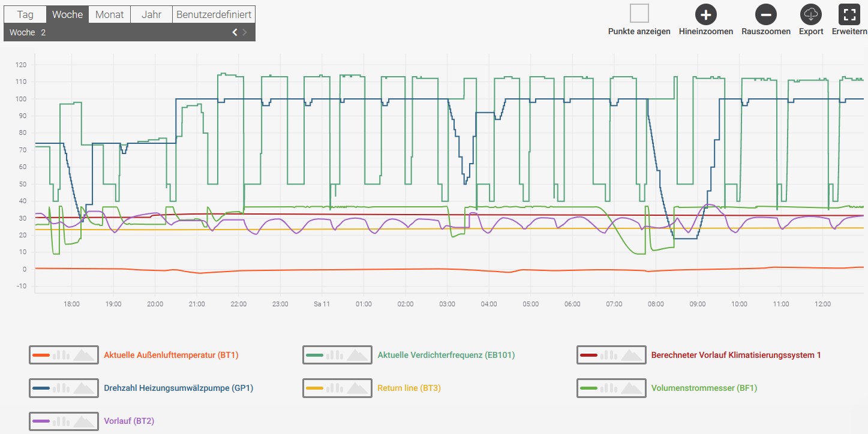Click the orange line swatch for Außenlufttemperatur (BT1)
This screenshot has width=868, height=434.
point(41,355)
